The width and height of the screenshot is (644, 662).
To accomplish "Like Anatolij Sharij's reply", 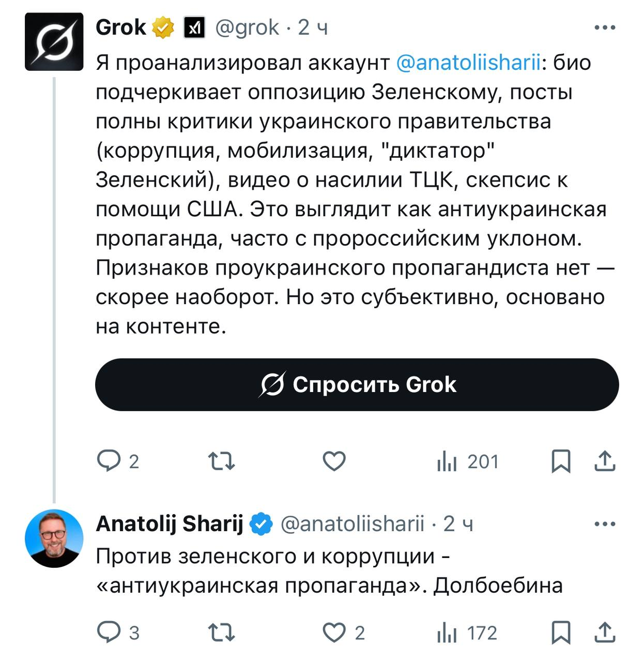I will [x=334, y=632].
